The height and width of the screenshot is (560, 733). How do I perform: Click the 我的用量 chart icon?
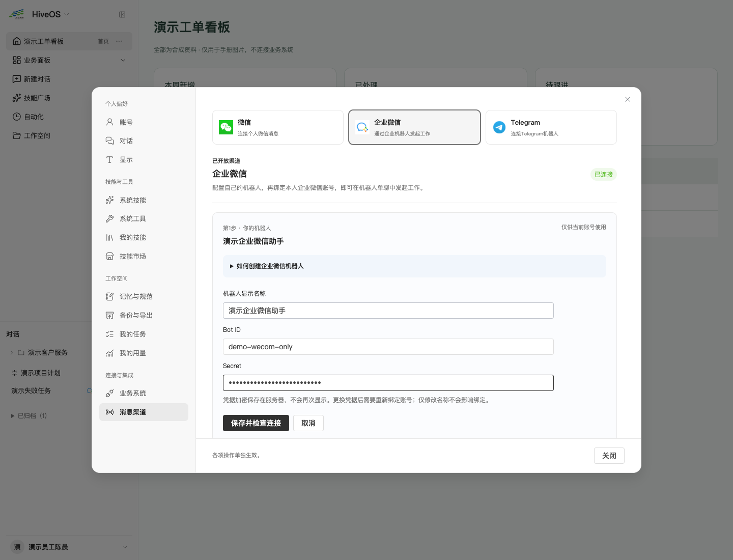[x=109, y=353]
